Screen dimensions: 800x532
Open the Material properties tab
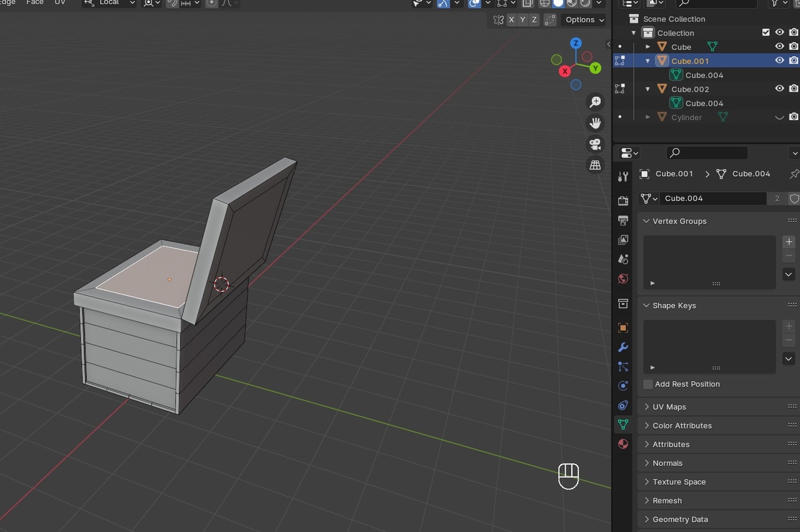(622, 444)
